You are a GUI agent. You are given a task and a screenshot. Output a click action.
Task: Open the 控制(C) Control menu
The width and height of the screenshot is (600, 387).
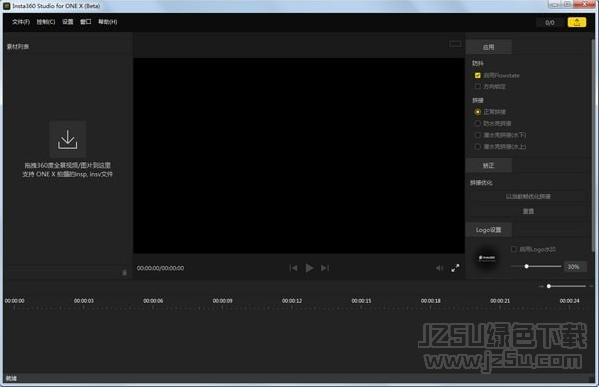[x=46, y=22]
